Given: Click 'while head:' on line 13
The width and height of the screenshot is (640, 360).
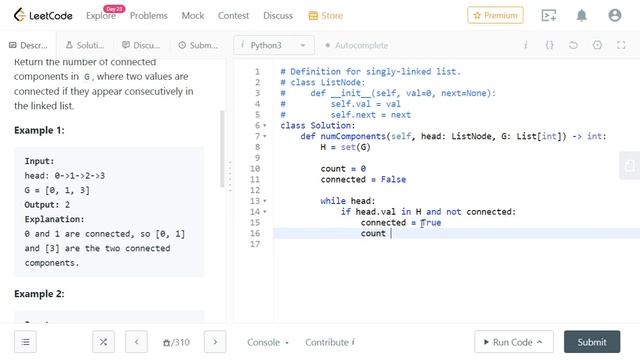Looking at the screenshot, I should coord(348,201).
